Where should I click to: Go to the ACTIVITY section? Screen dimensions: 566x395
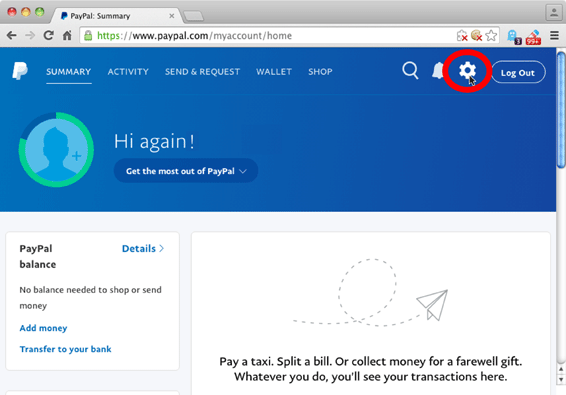click(128, 72)
